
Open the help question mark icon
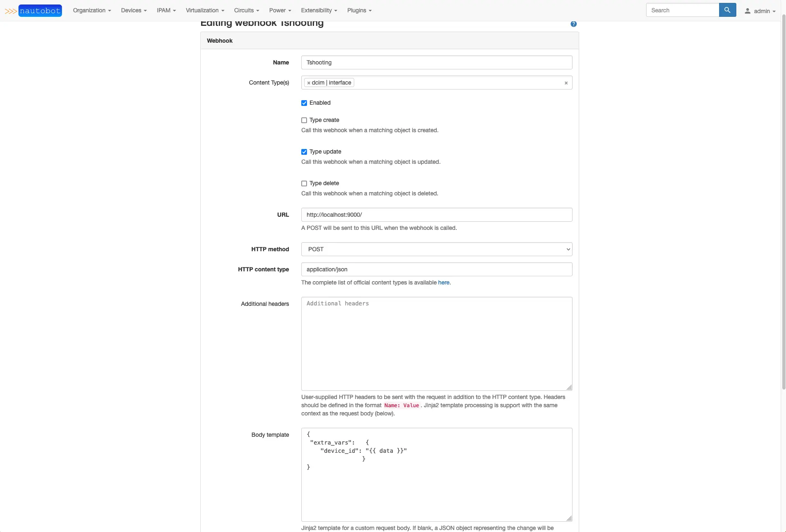coord(573,24)
